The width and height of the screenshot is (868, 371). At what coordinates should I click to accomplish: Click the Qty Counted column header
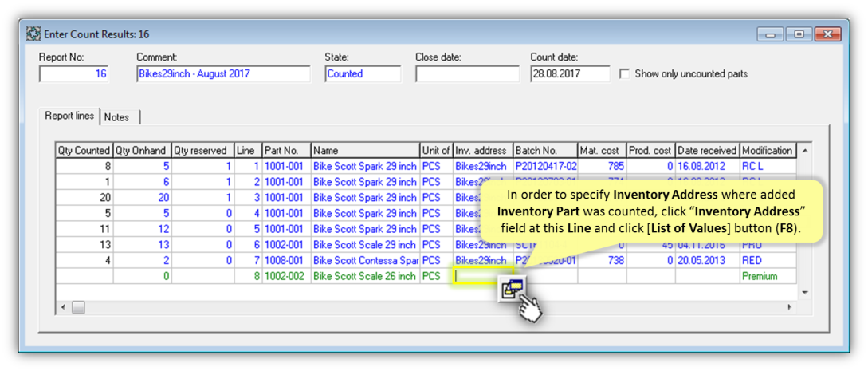point(84,151)
